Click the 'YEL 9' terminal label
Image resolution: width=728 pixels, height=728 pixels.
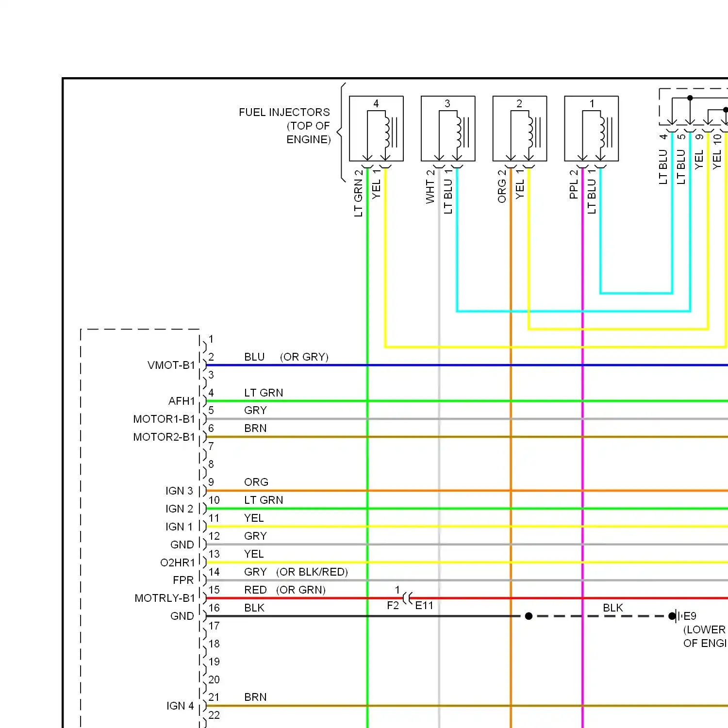699,151
